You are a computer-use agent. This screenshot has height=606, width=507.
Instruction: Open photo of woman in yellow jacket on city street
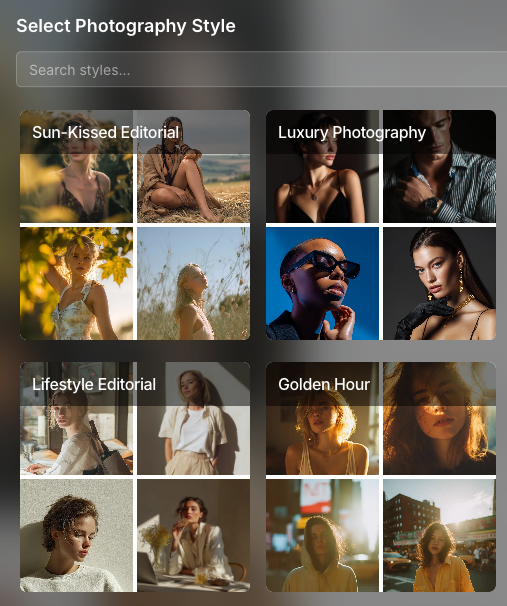pos(439,536)
